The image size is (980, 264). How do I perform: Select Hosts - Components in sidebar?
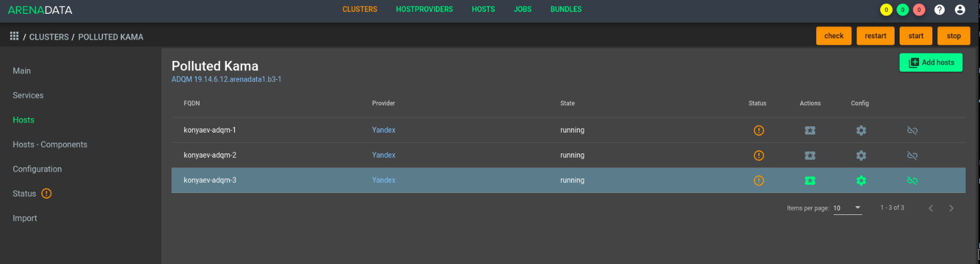(x=50, y=145)
